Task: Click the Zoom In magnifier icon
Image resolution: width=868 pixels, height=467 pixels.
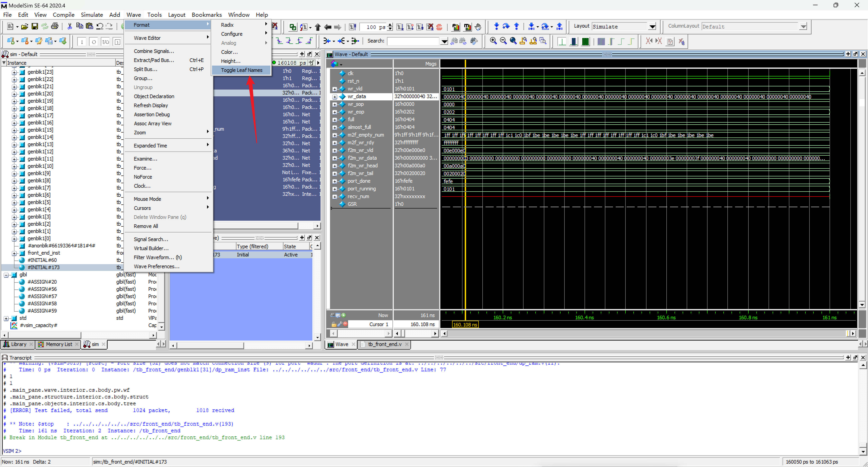Action: [x=493, y=41]
